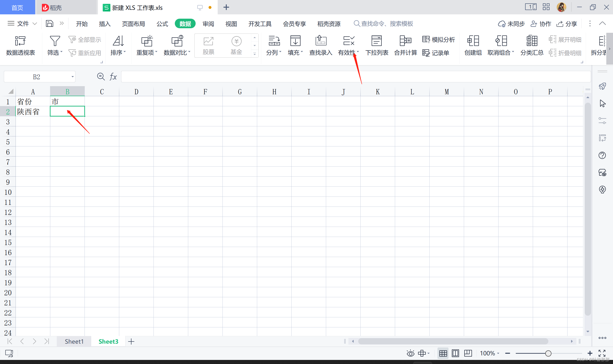Click the 创建组 create group icon

click(x=473, y=41)
